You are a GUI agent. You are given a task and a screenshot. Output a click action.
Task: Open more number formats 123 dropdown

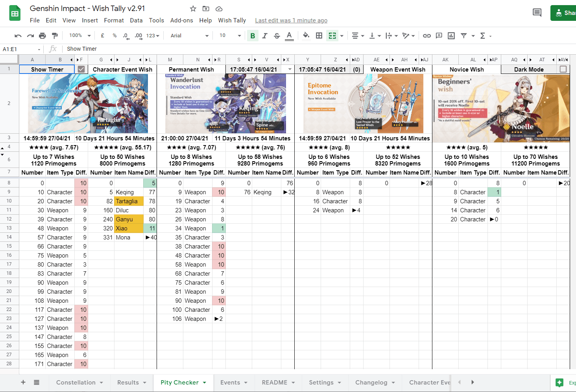pos(153,36)
